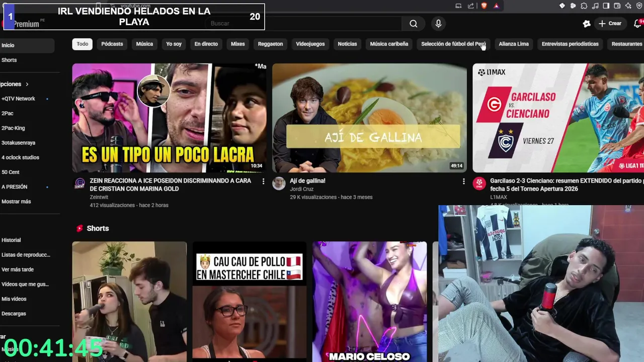Select the Entrevistas periodísticas chip

point(570,44)
